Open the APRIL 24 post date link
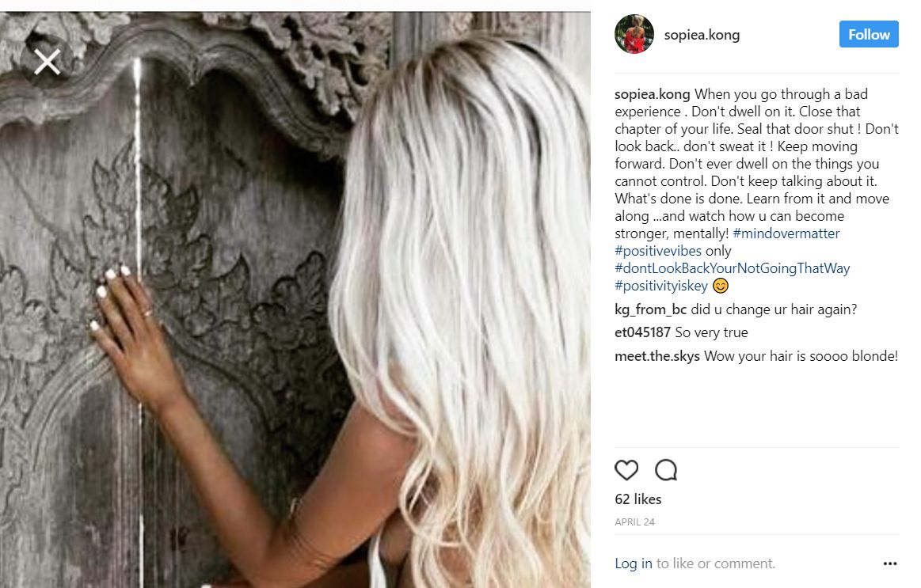Viewport: 921px width, 588px height. tap(634, 522)
